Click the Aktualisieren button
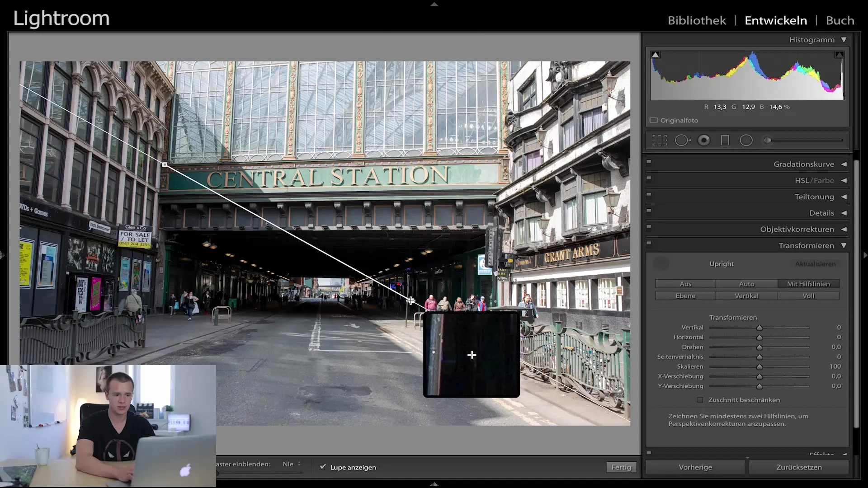868x488 pixels. (x=816, y=264)
